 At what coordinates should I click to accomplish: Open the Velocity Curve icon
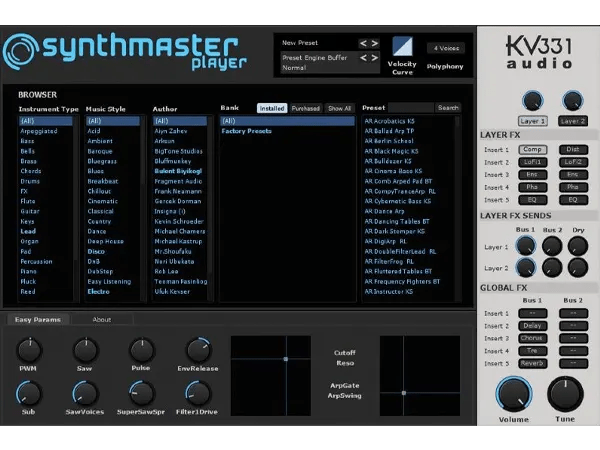coord(402,46)
